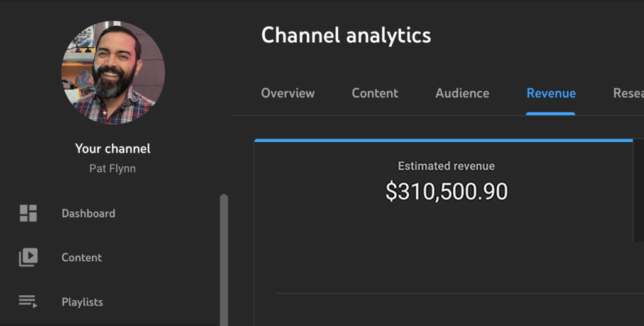The width and height of the screenshot is (644, 326).
Task: Click Pat Flynn's profile picture
Action: point(113,72)
